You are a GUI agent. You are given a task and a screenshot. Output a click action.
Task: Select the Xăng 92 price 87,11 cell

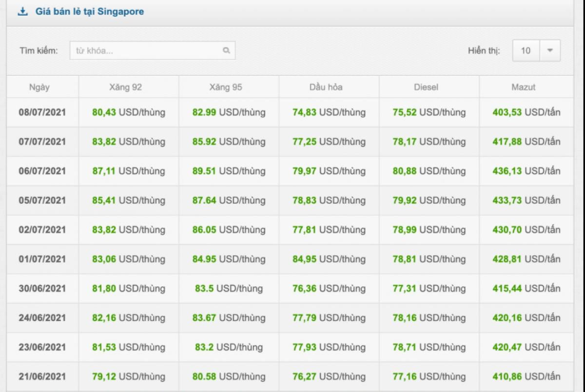tap(129, 171)
